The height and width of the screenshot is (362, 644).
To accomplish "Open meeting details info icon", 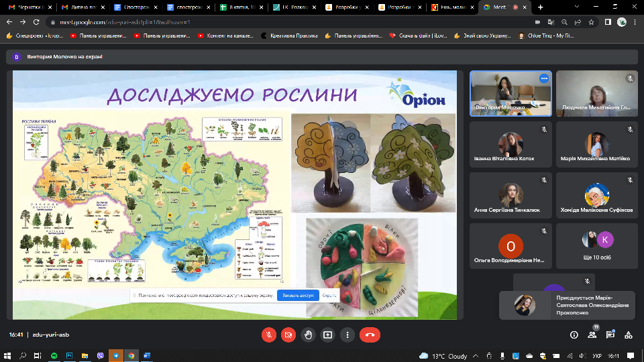I will pos(574,335).
